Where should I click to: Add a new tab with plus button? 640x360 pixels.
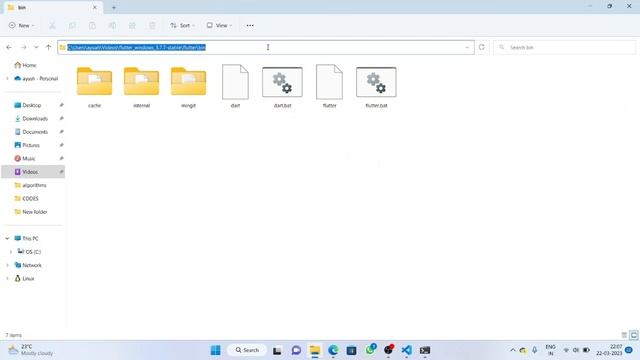[114, 7]
